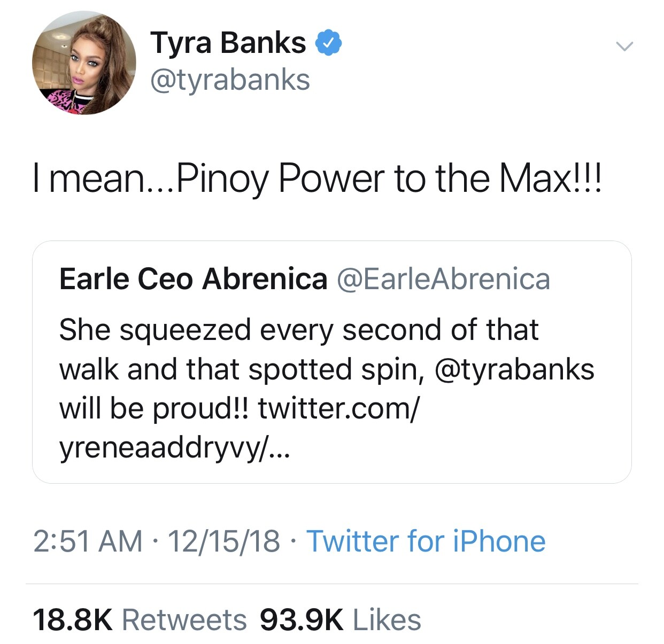Click the Retweets label
This screenshot has width=664, height=644.
tap(184, 620)
